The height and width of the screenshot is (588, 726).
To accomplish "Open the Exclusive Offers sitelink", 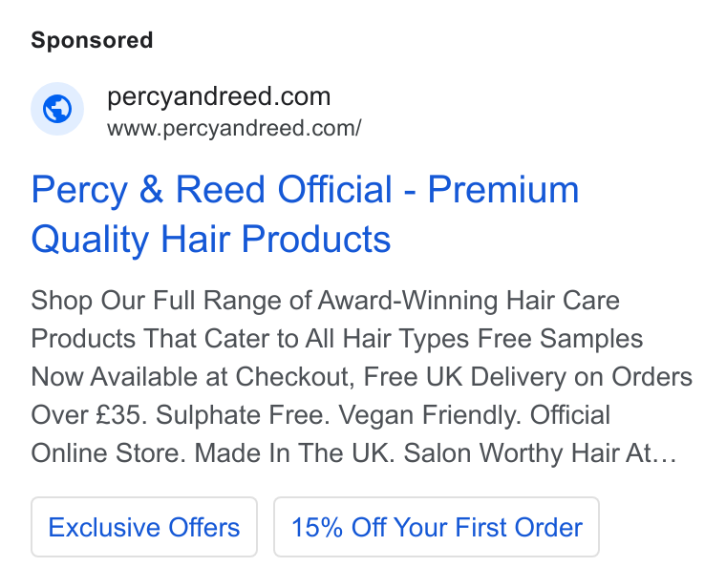I will click(x=144, y=527).
